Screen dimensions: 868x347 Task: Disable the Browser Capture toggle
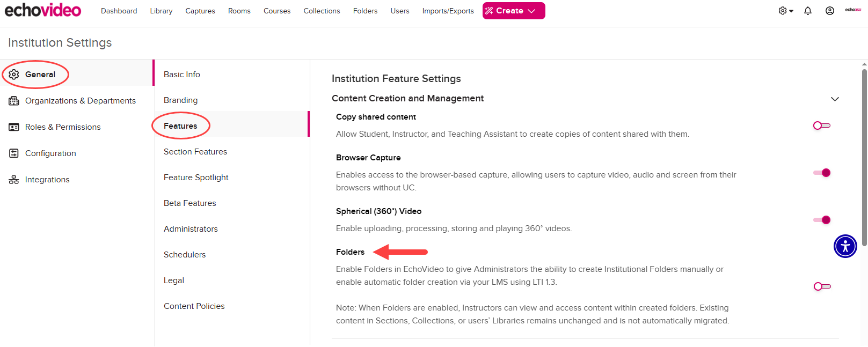point(821,172)
